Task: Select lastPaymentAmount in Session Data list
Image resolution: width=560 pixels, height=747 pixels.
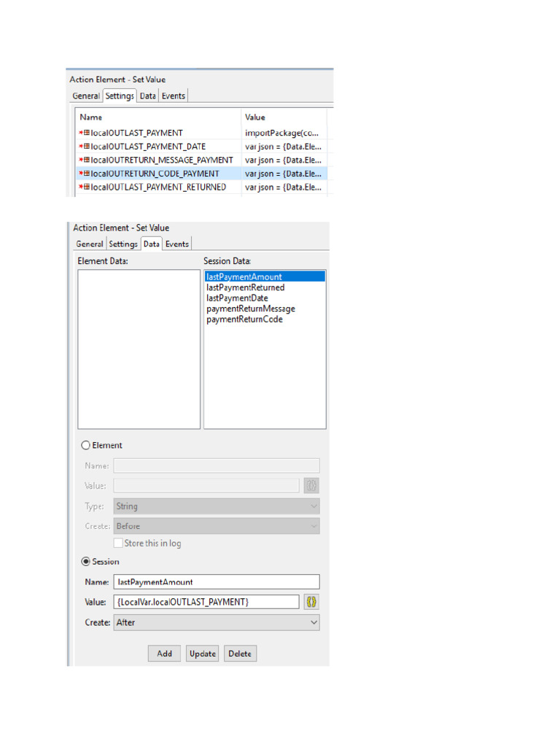Action: pos(265,276)
